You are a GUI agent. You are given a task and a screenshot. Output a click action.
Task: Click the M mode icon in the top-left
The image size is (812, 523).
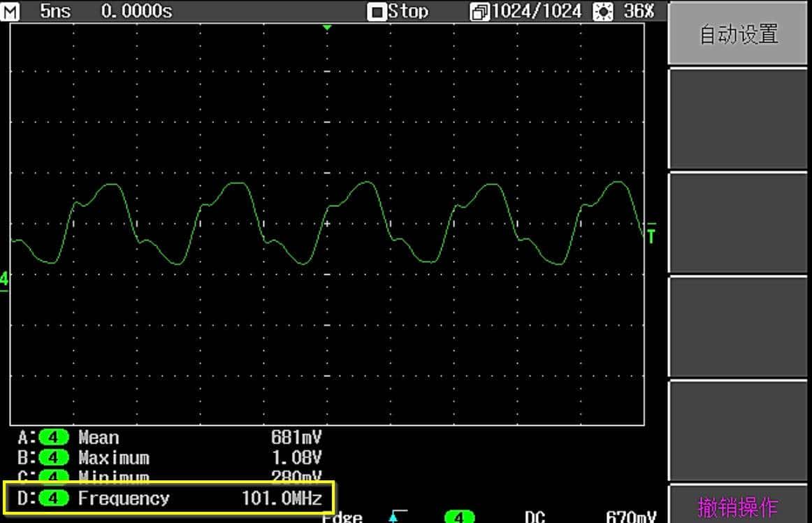click(12, 11)
